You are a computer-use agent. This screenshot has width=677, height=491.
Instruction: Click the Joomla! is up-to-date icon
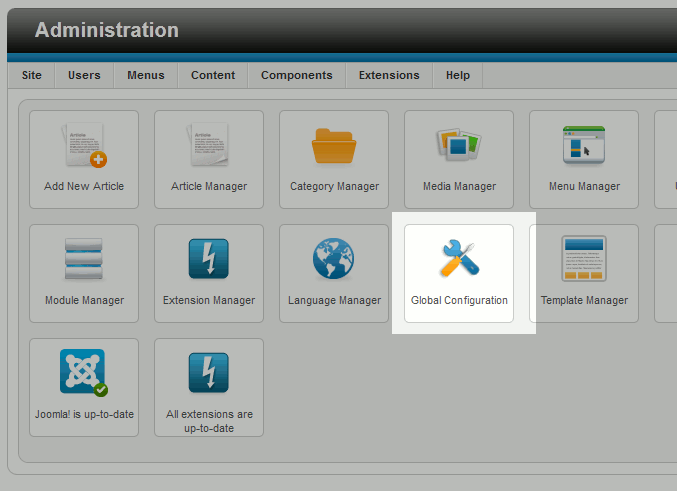pos(84,372)
